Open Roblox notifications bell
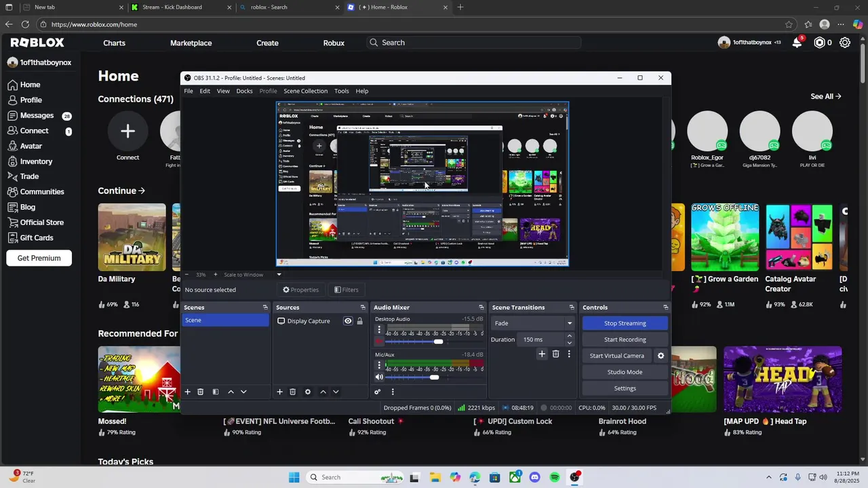This screenshot has height=488, width=868. 797,43
